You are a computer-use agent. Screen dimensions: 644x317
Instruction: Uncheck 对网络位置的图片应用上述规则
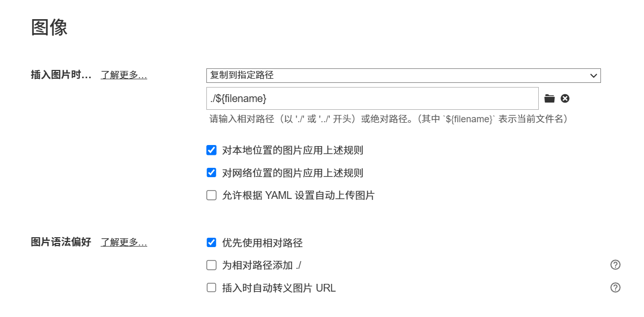212,173
